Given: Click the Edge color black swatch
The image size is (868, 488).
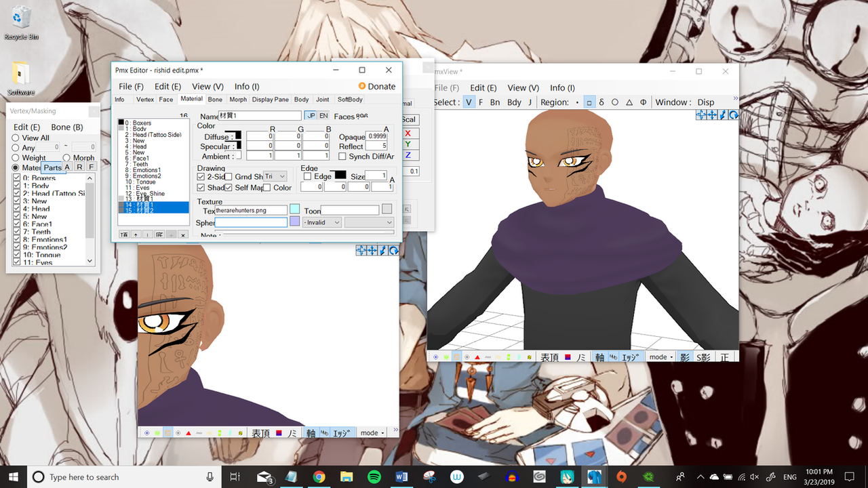Looking at the screenshot, I should point(340,175).
